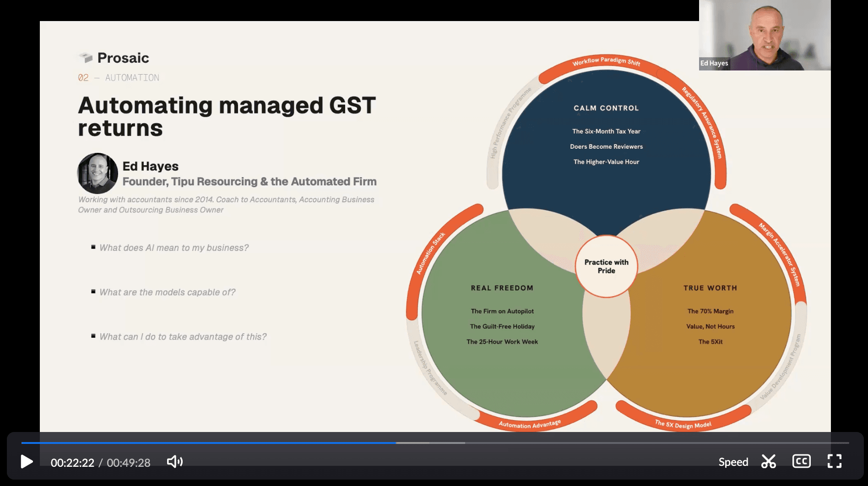
Task: Select the Ed Hayes webcam thumbnail
Action: click(x=765, y=35)
